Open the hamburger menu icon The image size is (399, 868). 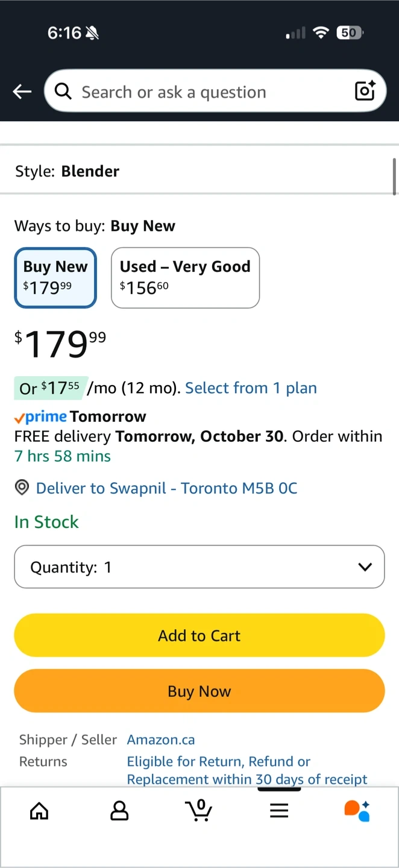click(x=279, y=811)
